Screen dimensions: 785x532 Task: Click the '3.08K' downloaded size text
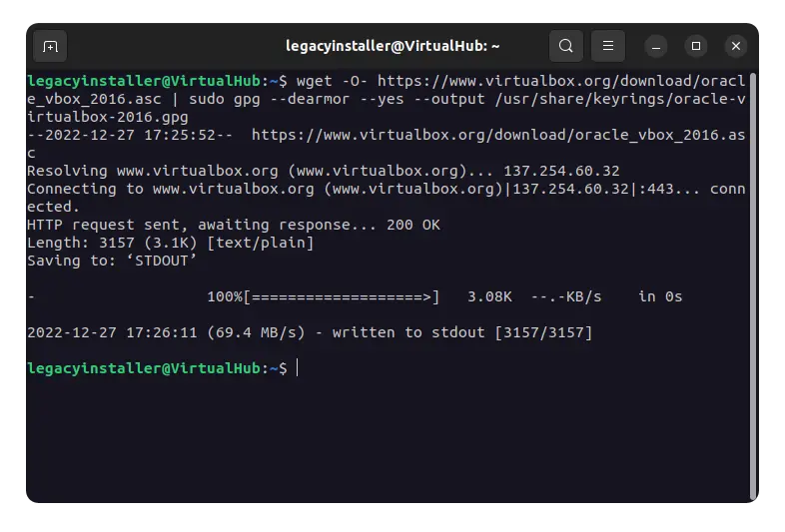pos(489,296)
